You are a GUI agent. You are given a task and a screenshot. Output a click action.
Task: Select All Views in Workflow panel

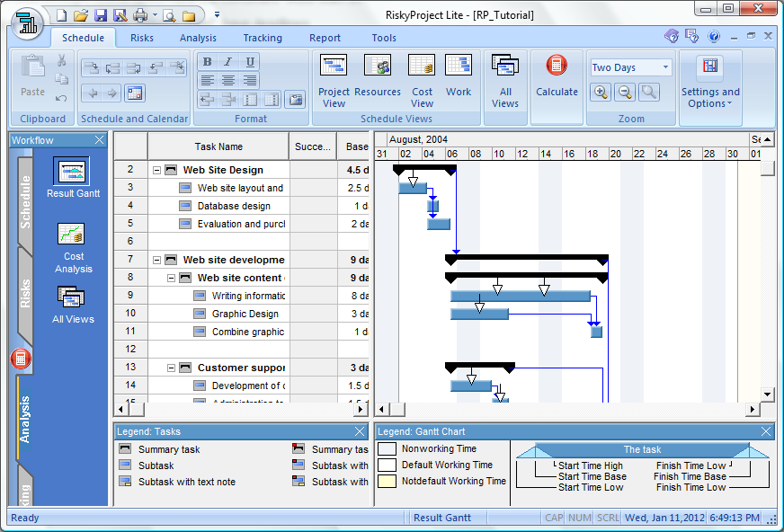[x=73, y=305]
